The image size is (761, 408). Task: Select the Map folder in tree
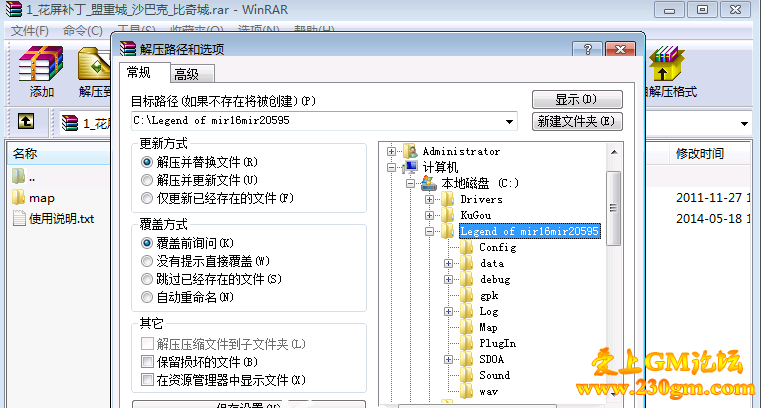coord(488,327)
